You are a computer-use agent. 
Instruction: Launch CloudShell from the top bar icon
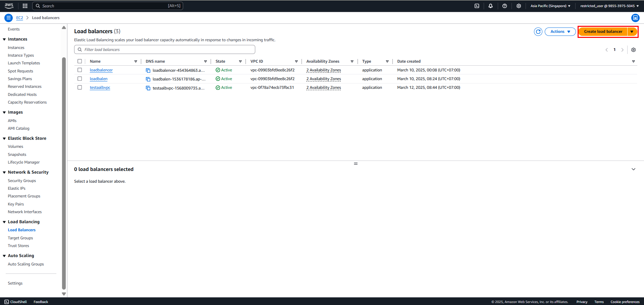(477, 6)
